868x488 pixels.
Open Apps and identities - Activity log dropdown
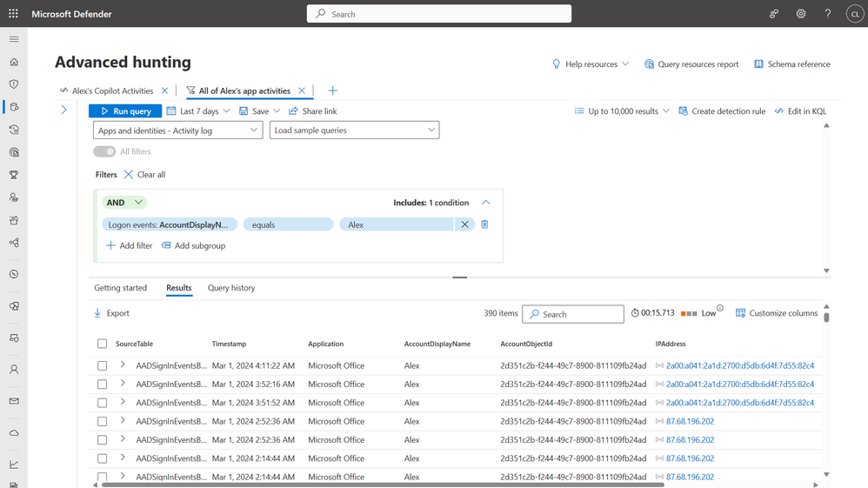177,130
